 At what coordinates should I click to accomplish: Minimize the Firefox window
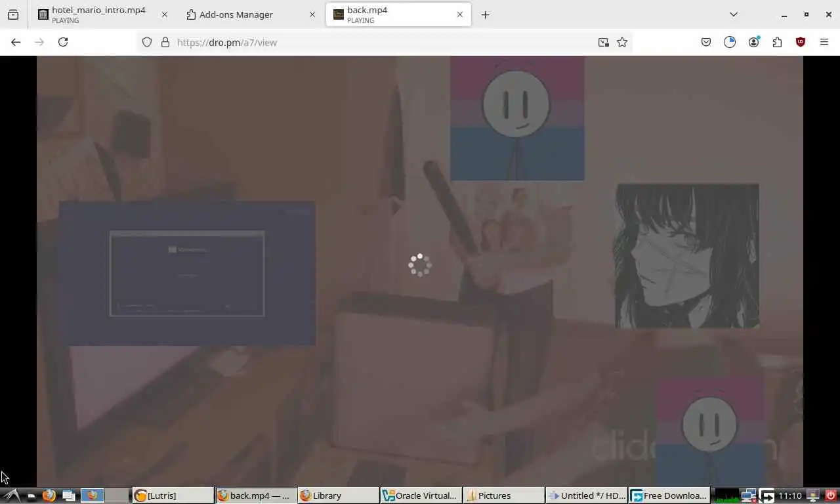click(x=784, y=14)
